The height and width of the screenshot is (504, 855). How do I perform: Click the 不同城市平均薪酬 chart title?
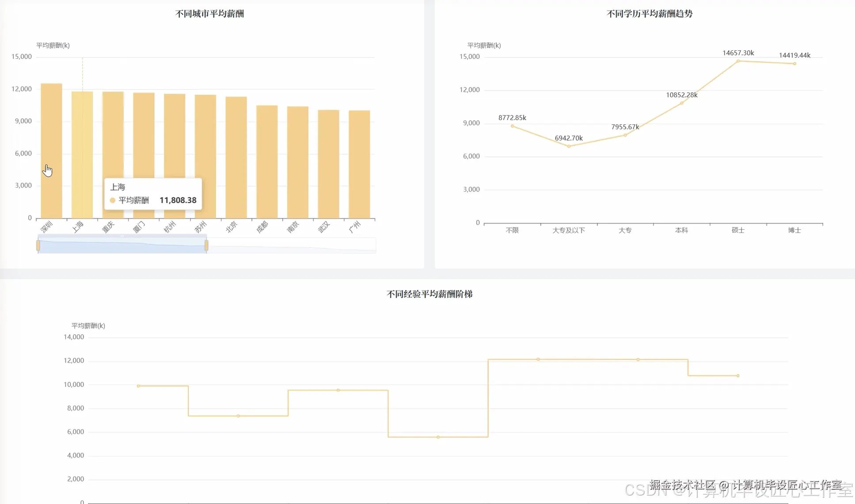pos(209,14)
